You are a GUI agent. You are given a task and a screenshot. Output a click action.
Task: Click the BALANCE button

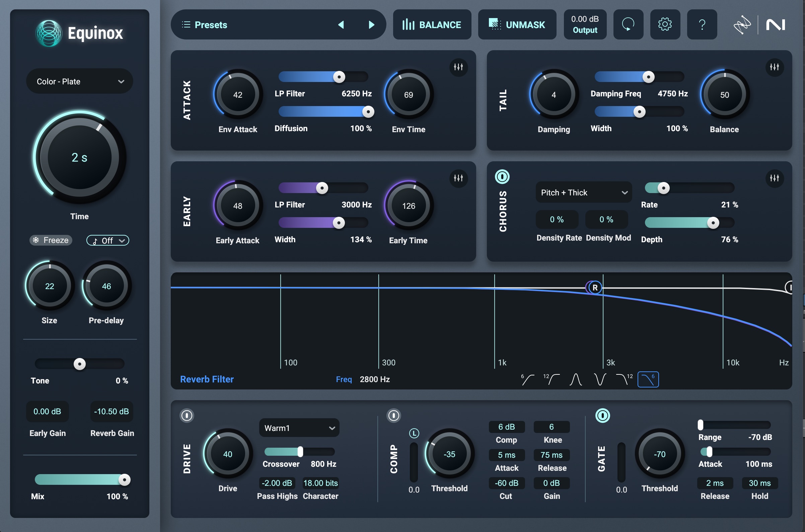pyautogui.click(x=432, y=24)
